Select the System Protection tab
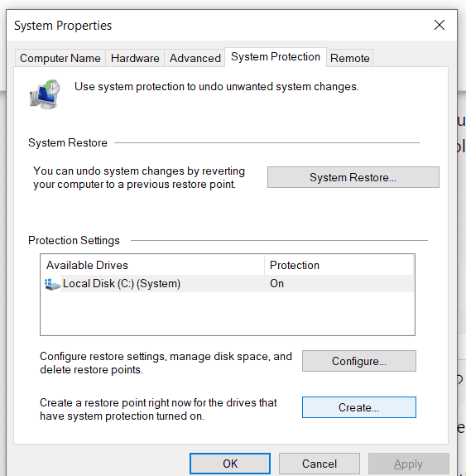The width and height of the screenshot is (466, 476). pos(276,57)
